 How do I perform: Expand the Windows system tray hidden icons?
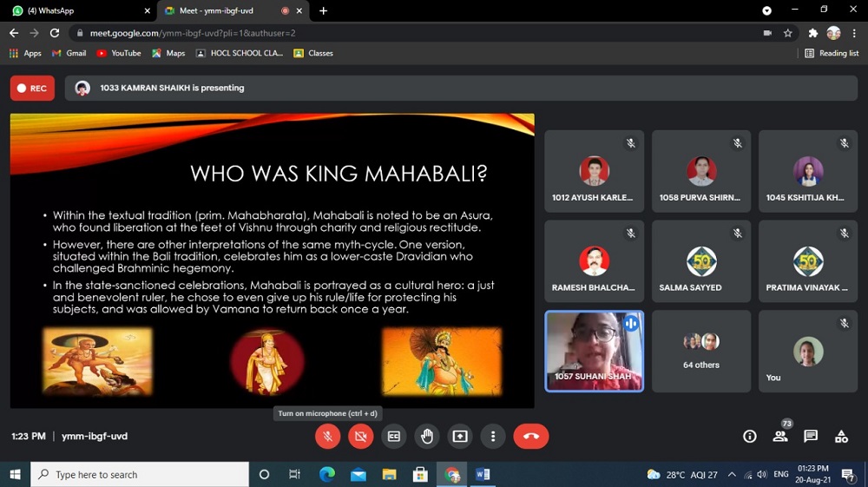[732, 475]
